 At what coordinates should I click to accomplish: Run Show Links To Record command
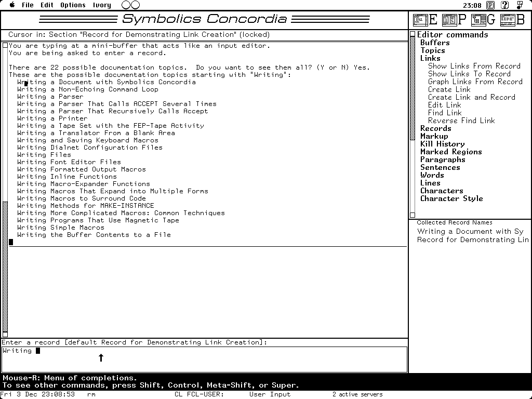tap(469, 74)
